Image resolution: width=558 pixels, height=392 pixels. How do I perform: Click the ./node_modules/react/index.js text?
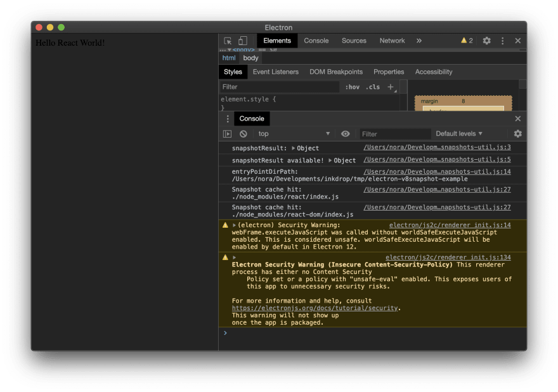285,197
